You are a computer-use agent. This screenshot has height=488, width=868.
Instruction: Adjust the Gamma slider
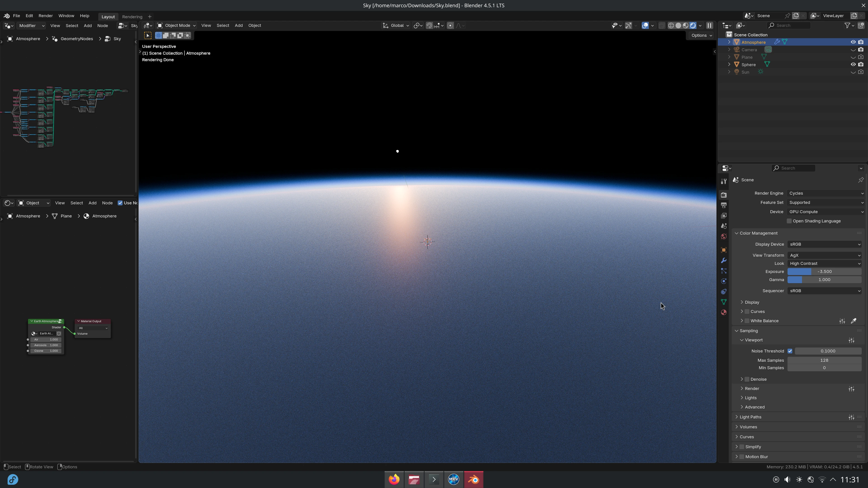[825, 280]
